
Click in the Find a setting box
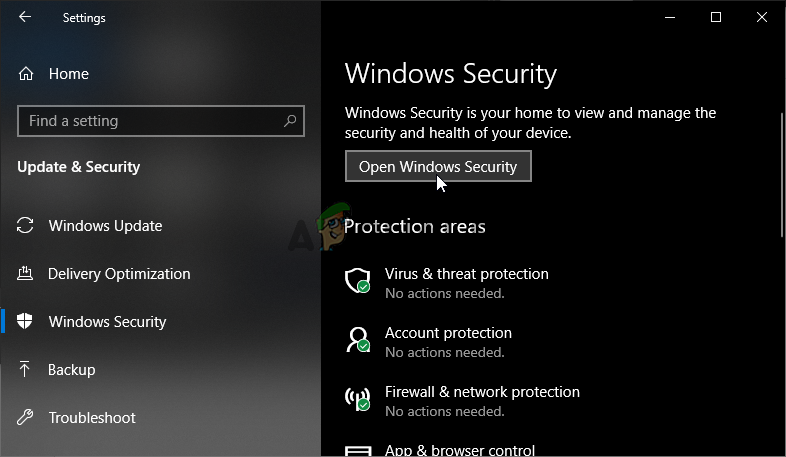coord(150,121)
